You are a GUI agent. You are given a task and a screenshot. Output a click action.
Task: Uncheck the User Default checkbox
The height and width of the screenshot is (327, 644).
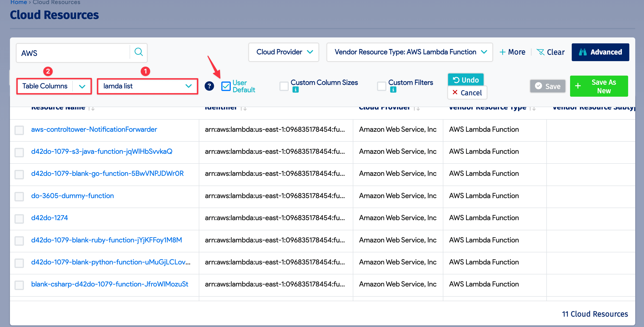click(x=226, y=86)
